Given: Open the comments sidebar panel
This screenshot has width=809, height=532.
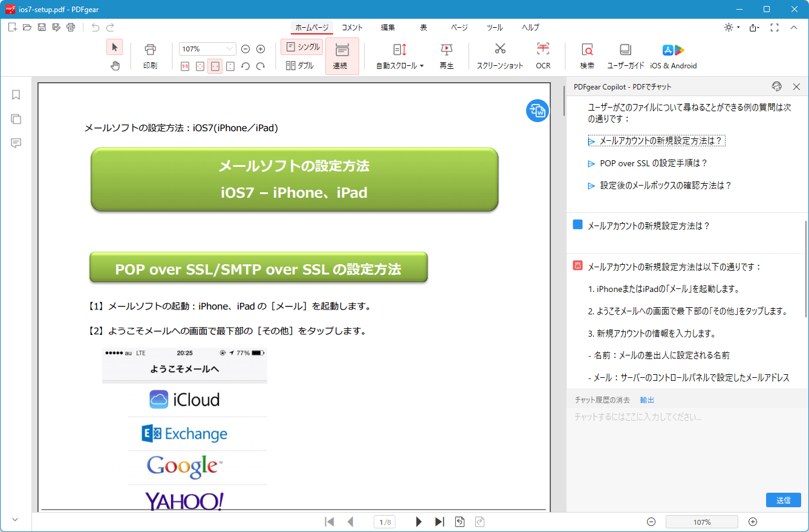Looking at the screenshot, I should (x=16, y=143).
